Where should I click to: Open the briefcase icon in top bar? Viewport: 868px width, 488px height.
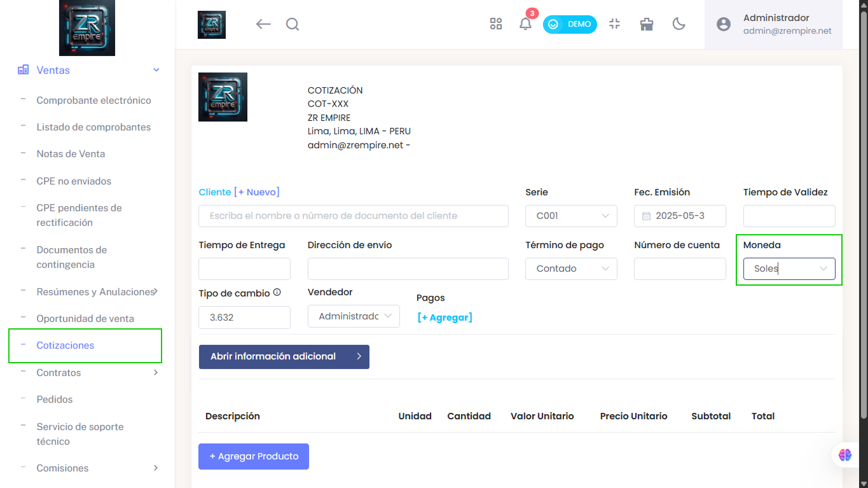pos(647,24)
